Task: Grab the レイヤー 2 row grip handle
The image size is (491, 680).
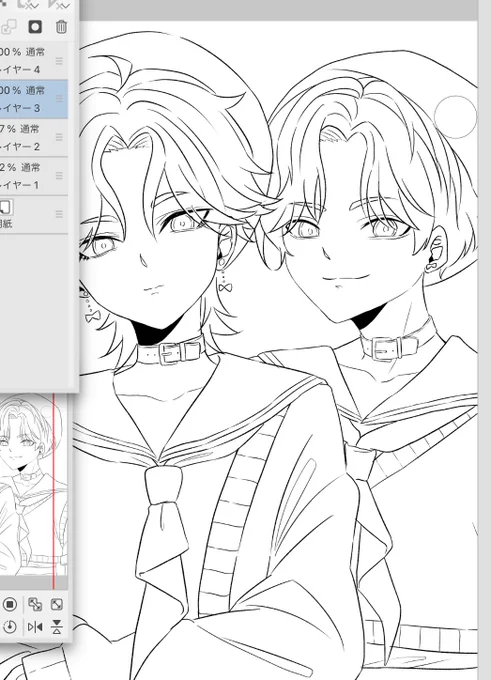Action: point(59,137)
